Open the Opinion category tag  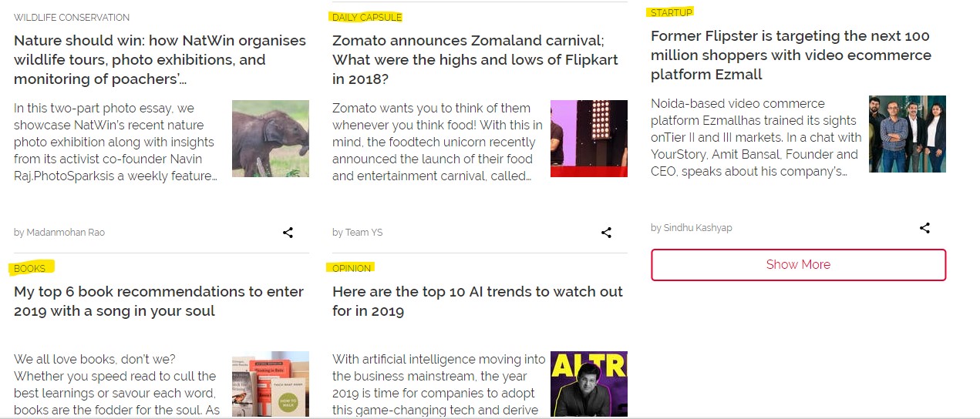coord(352,269)
